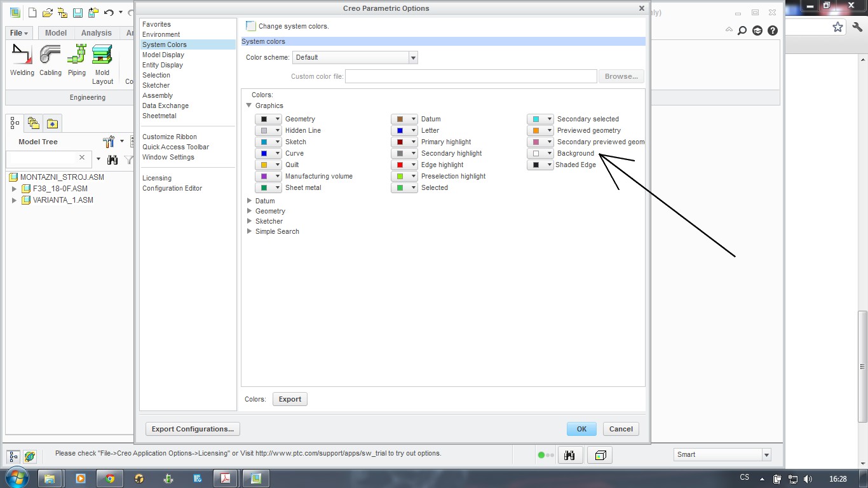Expand F38_18-0F.ASM in the model tree

point(15,189)
